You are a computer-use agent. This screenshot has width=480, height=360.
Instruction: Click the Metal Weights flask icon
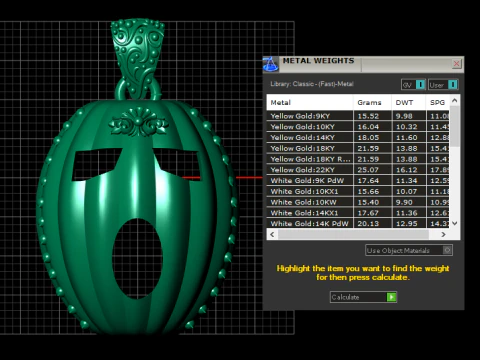[271, 64]
